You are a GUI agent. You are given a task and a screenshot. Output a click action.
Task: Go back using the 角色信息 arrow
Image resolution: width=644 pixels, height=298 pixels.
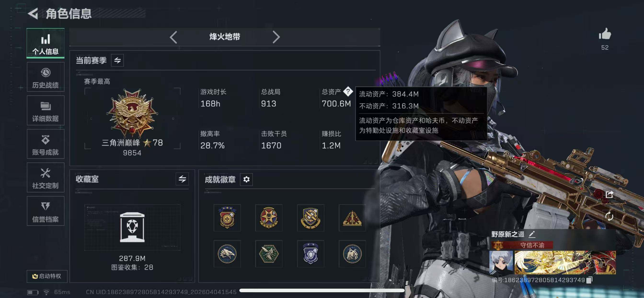[x=33, y=13]
